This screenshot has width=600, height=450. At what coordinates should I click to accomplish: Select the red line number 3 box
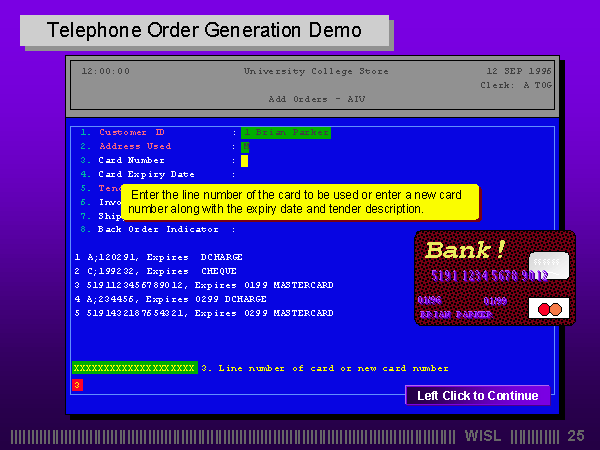pos(77,385)
